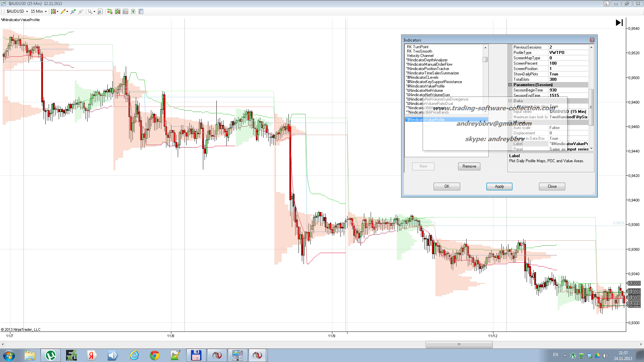The width and height of the screenshot is (644, 362).
Task: Click the zoom in magnifier icon
Action: [73, 11]
